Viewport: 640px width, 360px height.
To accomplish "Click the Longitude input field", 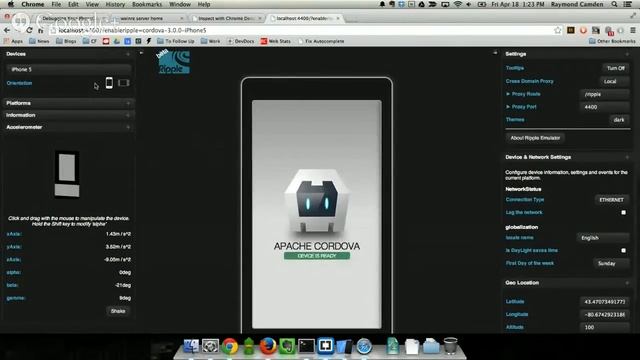I will coord(604,315).
